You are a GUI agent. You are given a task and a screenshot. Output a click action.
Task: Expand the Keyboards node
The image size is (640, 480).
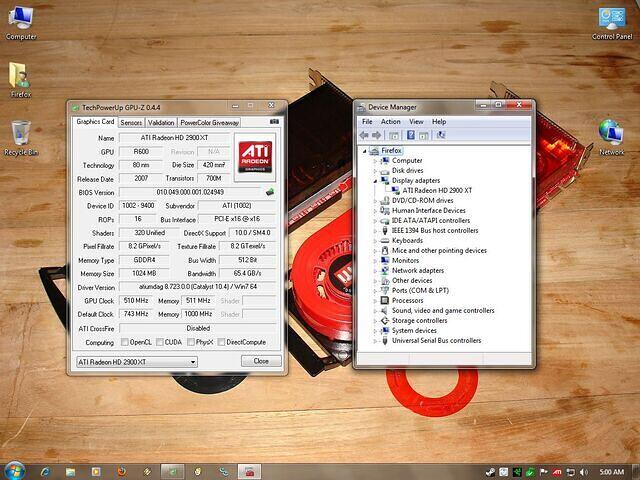point(375,240)
